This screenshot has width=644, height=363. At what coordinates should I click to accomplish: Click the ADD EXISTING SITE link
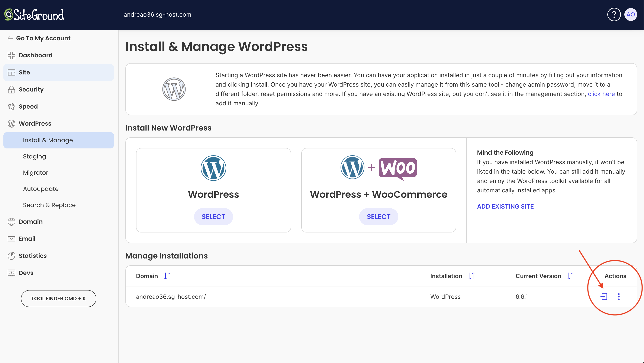click(x=505, y=206)
